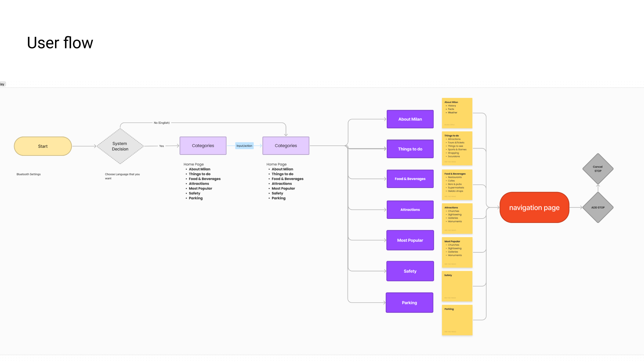Click the yellow Start node
Screen dimensions: 644x362
[x=43, y=146]
